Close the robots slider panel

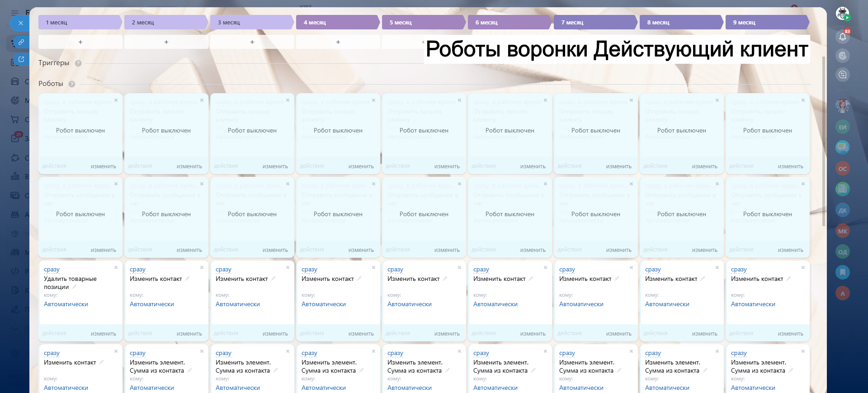pos(20,23)
